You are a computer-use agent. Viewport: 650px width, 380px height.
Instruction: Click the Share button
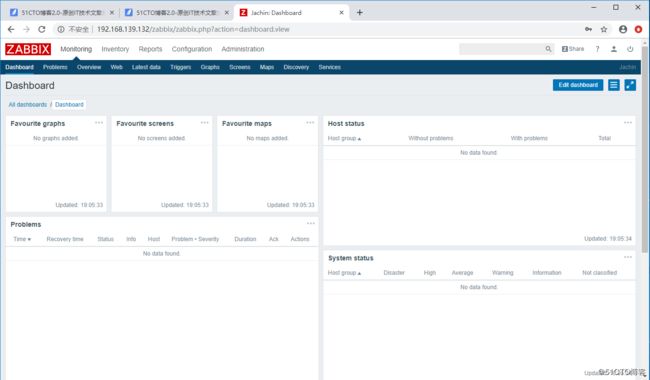click(573, 49)
